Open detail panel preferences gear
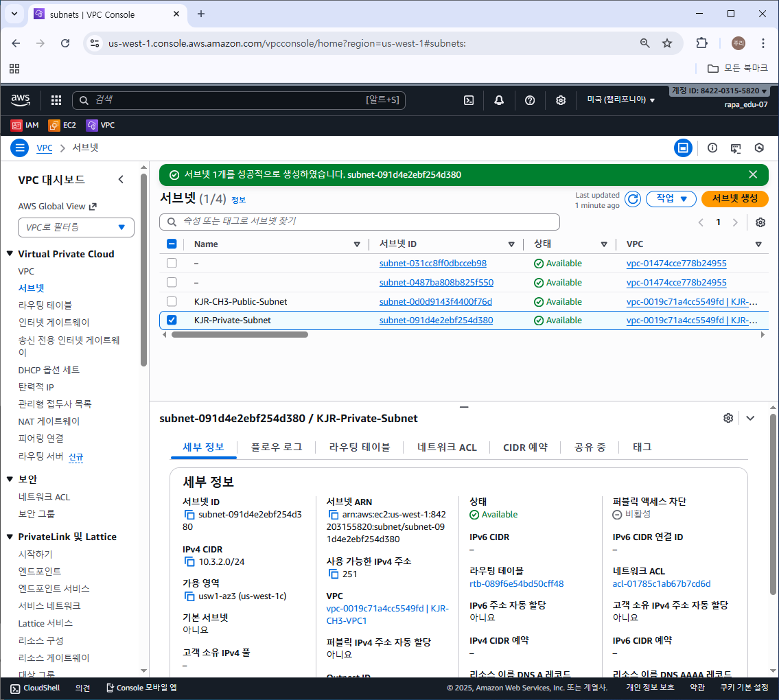779x700 pixels. coord(728,418)
